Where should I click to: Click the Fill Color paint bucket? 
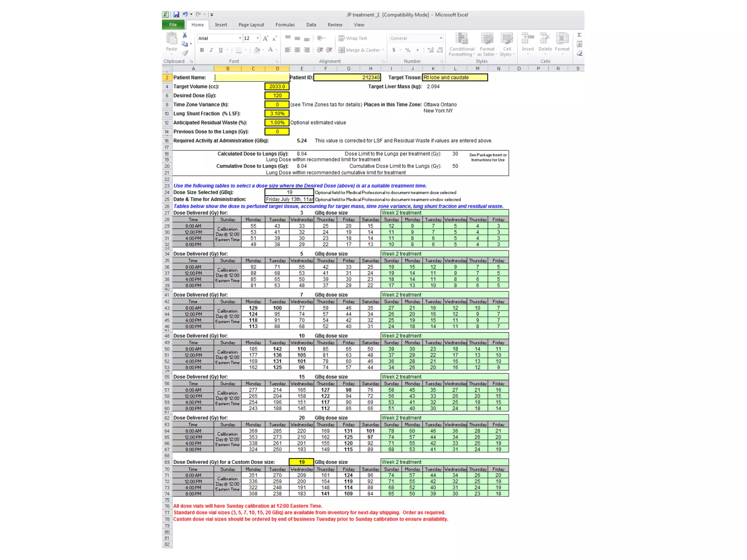tap(257, 50)
